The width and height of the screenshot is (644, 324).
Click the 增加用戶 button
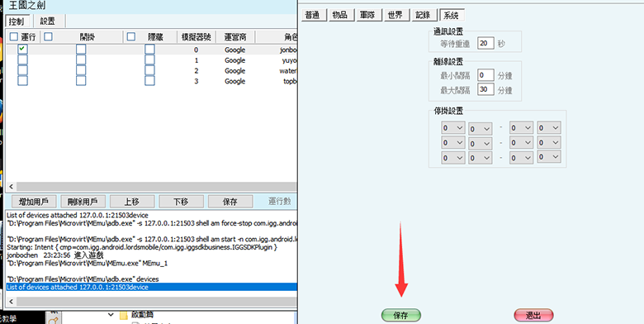pyautogui.click(x=34, y=202)
